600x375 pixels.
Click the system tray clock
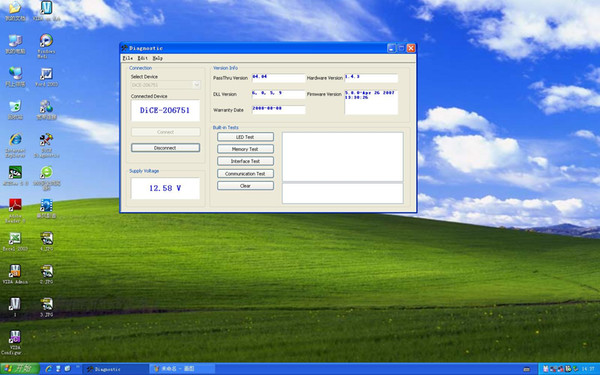[588, 369]
